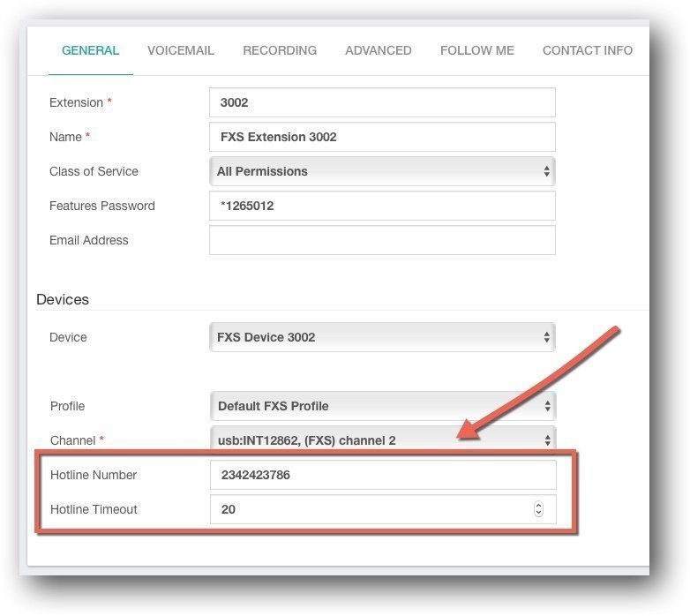Click the Features Password field

[x=382, y=206]
